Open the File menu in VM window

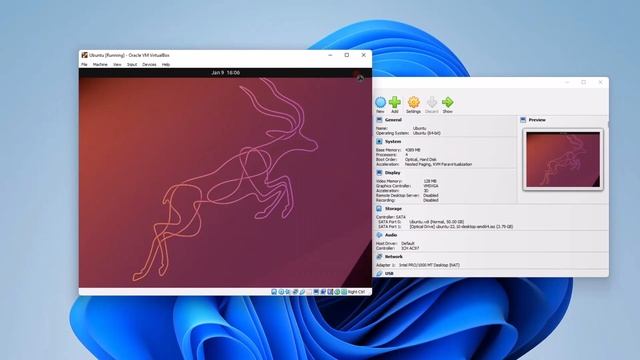84,64
